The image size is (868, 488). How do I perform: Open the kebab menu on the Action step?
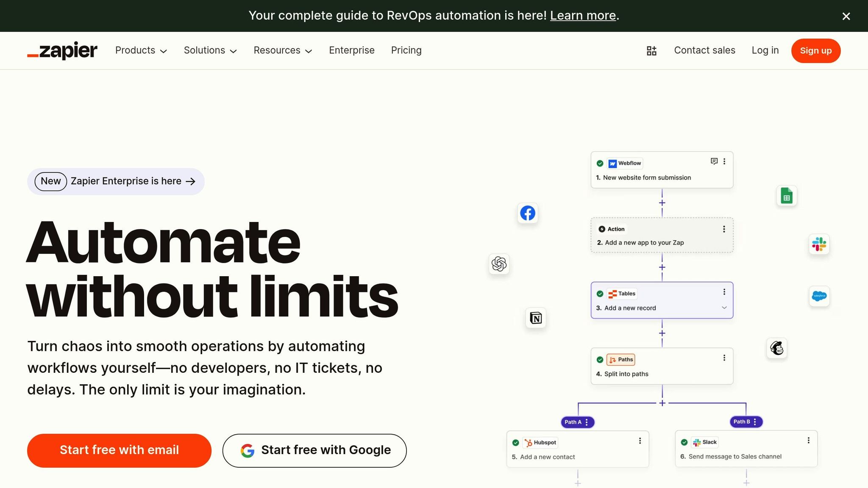(724, 229)
